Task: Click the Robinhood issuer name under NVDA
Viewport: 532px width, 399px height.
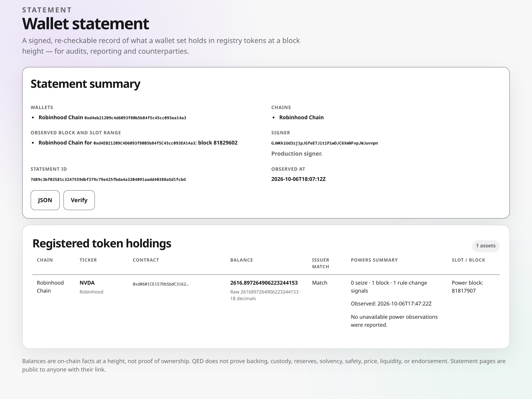Action: tap(91, 292)
